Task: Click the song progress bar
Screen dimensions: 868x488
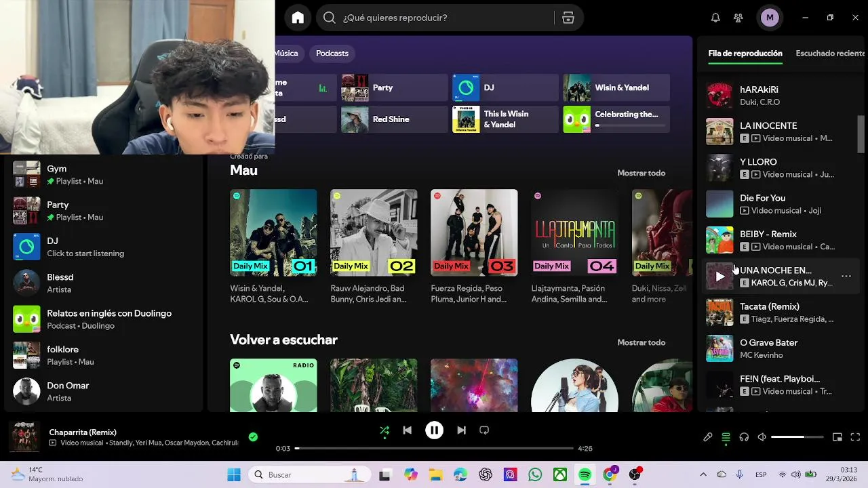Action: [434, 449]
